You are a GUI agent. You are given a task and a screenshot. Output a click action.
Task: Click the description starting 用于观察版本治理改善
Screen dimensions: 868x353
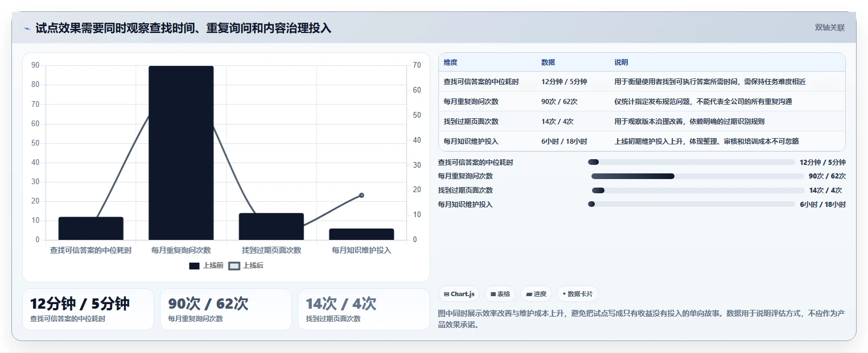click(x=689, y=122)
